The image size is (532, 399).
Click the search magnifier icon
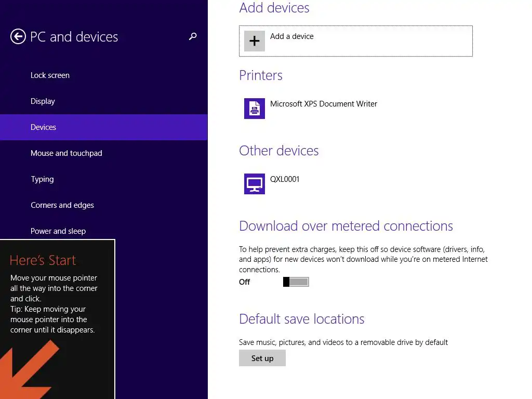(x=193, y=36)
